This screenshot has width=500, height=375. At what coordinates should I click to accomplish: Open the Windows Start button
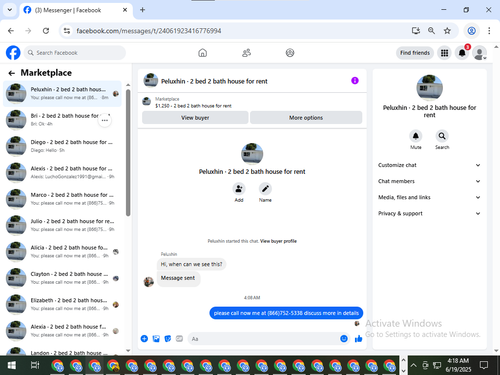point(11,366)
